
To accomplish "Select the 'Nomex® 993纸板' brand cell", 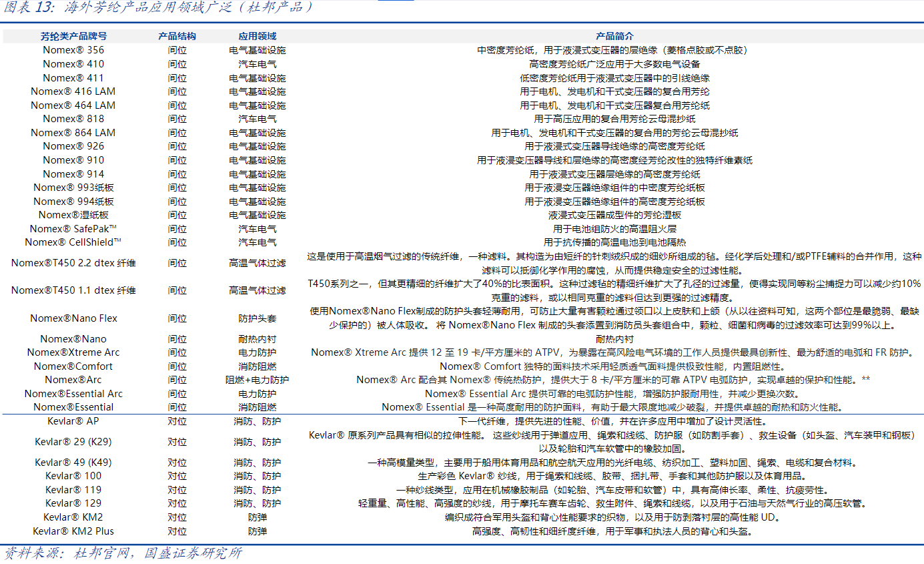I will click(73, 188).
